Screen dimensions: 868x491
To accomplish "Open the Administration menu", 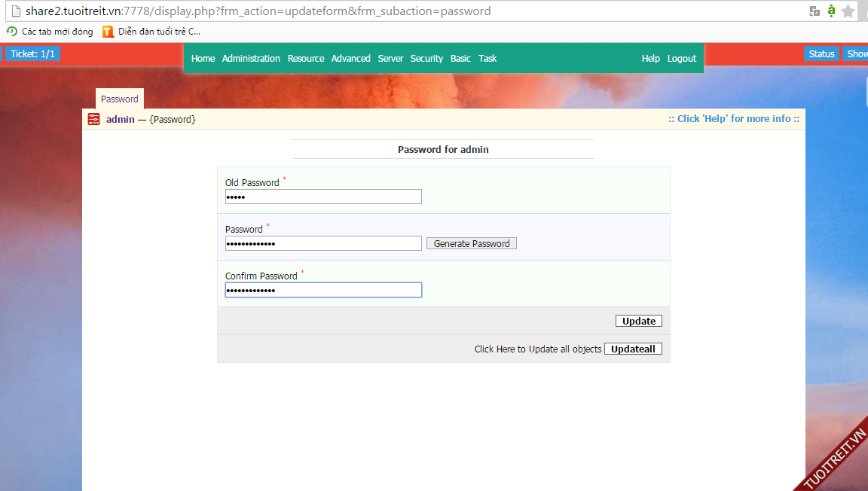I will 251,59.
